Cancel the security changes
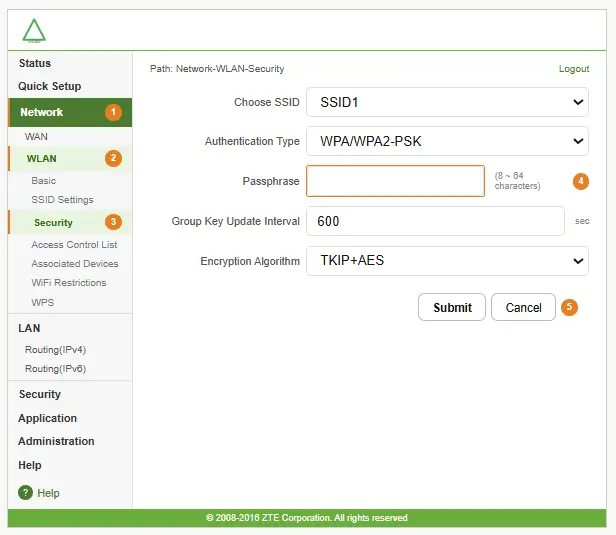 pyautogui.click(x=523, y=307)
